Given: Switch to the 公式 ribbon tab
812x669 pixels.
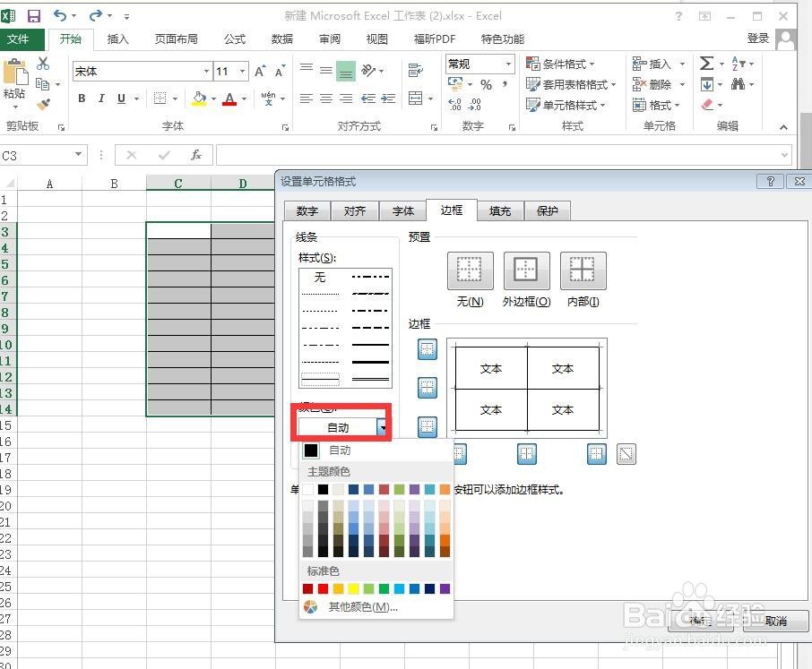Looking at the screenshot, I should click(x=235, y=39).
